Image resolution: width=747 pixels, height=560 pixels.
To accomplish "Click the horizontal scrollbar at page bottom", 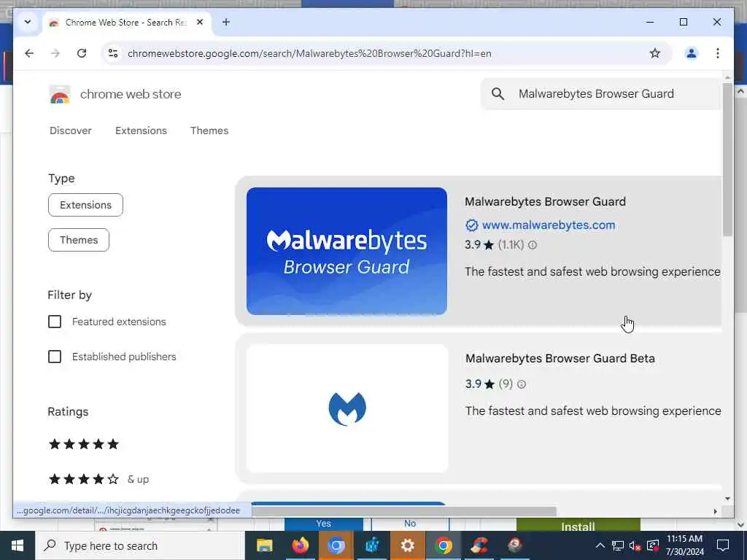I will 403,511.
